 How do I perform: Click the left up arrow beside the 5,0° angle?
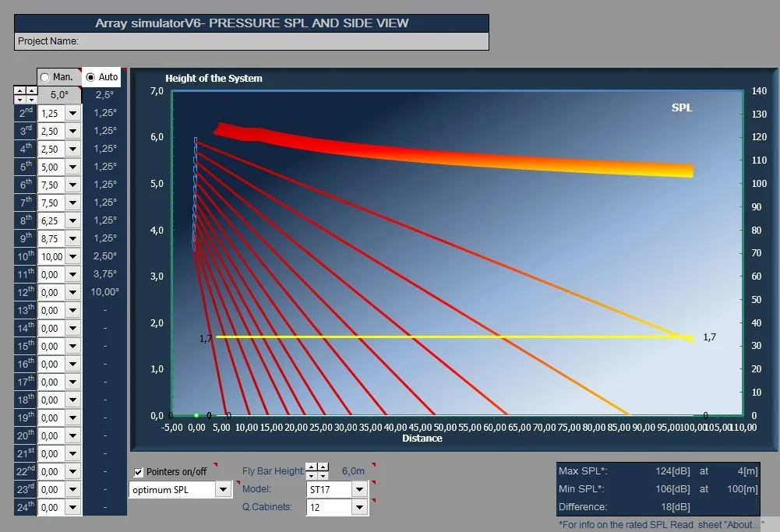(20, 90)
